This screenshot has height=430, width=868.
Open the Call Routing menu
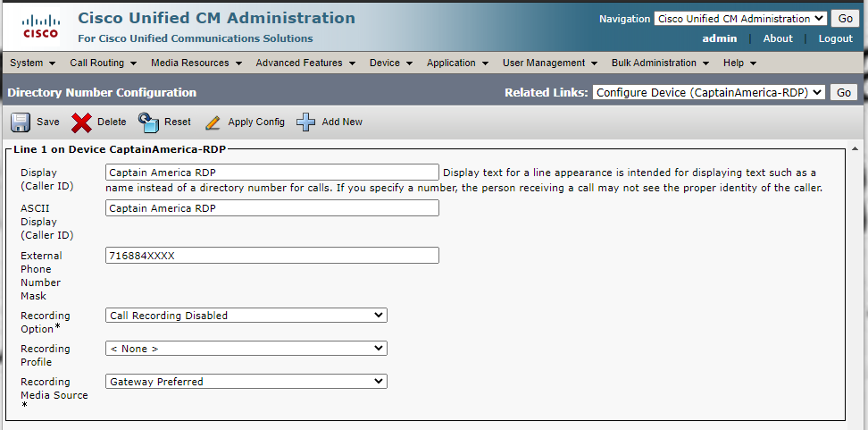coord(104,63)
